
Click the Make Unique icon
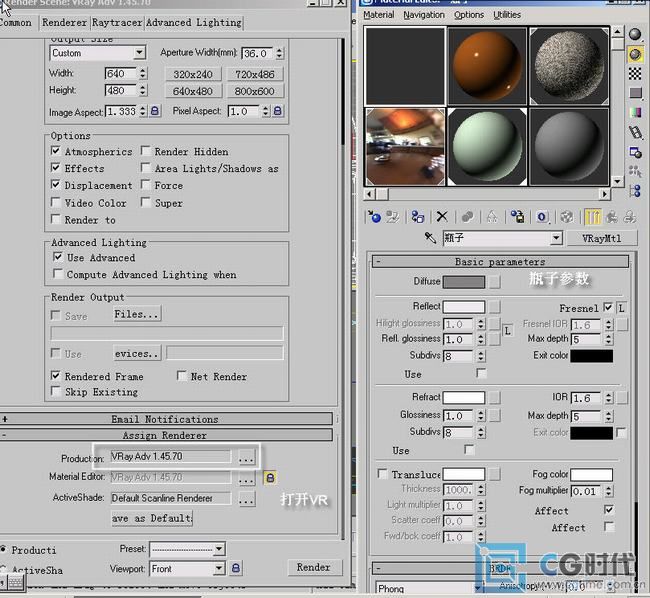[x=492, y=217]
